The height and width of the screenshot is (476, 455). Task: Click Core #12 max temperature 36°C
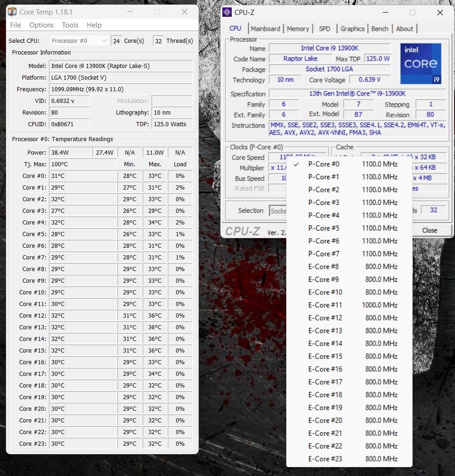coord(155,315)
